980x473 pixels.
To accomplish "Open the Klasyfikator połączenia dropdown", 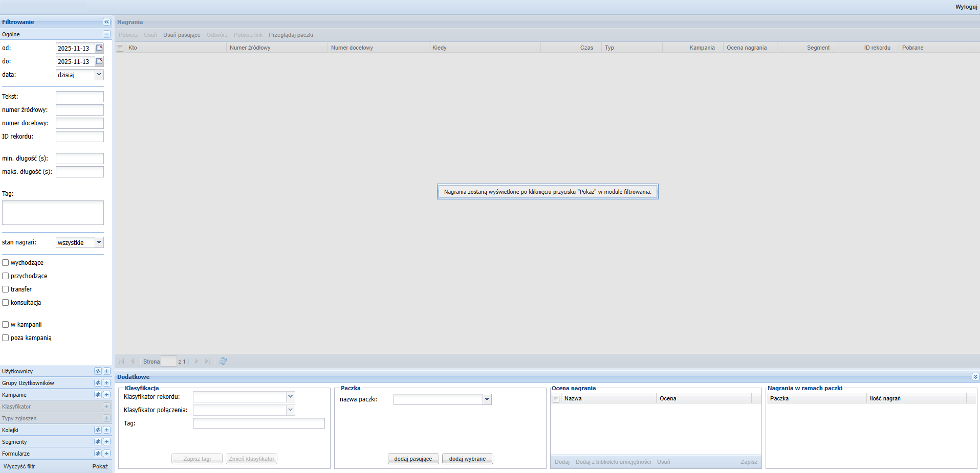I will (290, 410).
